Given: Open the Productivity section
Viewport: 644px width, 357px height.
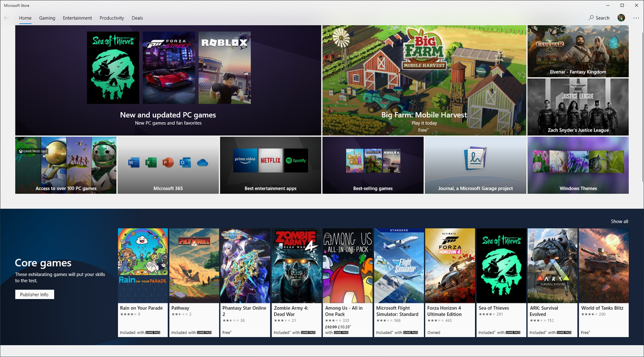Looking at the screenshot, I should 112,18.
